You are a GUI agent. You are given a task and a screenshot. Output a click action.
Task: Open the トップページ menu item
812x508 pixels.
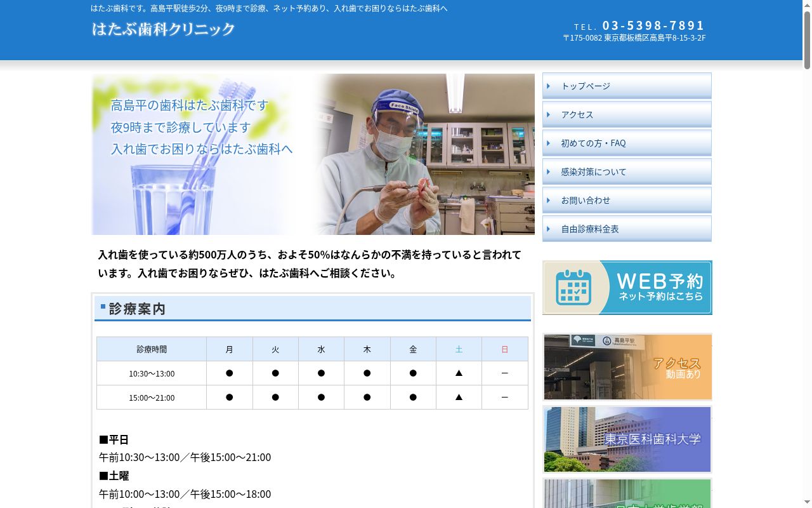coord(627,86)
